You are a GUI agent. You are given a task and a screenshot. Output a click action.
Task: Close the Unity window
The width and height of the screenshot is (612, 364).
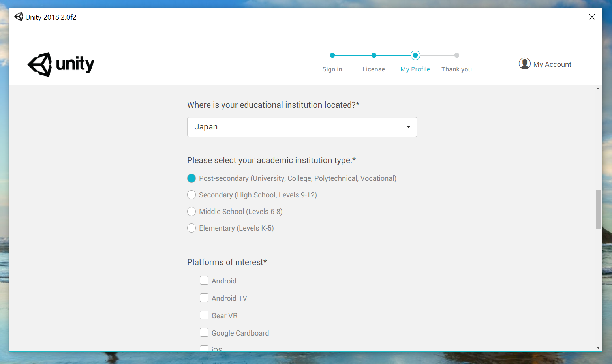coord(591,17)
